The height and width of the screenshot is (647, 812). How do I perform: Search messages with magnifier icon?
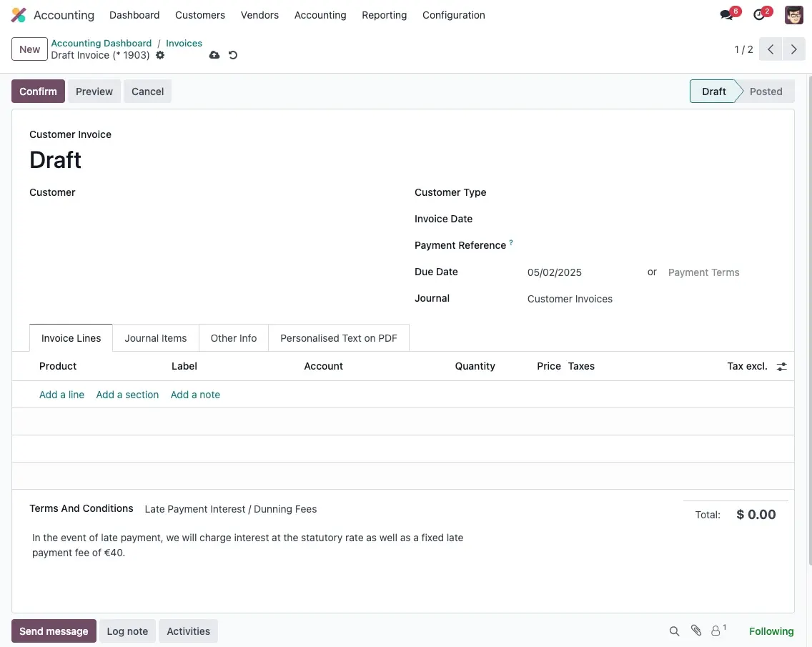674,631
